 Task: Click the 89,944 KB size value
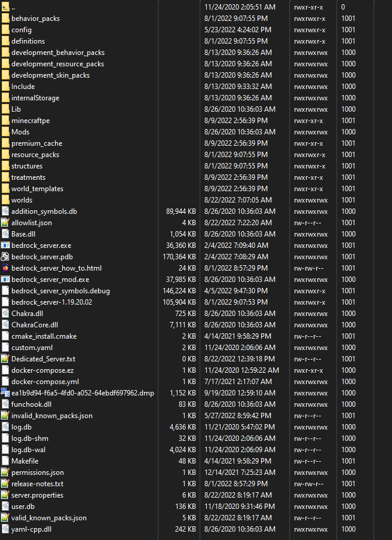(x=181, y=211)
